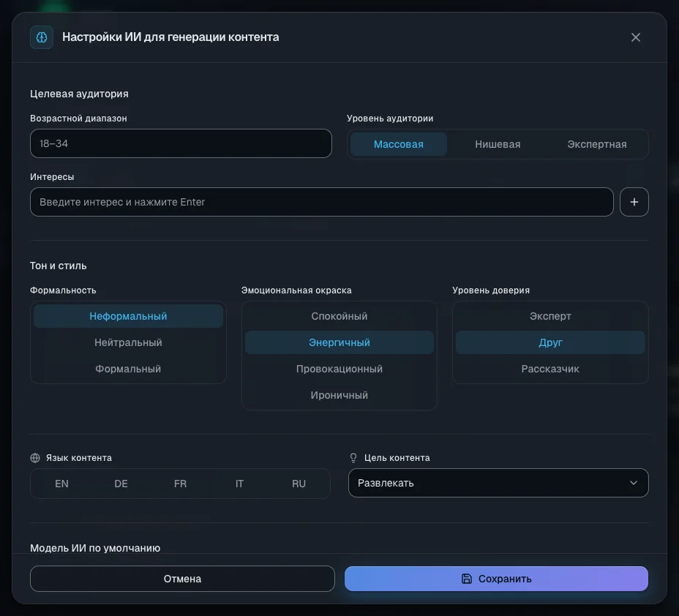
Task: Pick Рассказчик as trust level
Action: click(550, 369)
